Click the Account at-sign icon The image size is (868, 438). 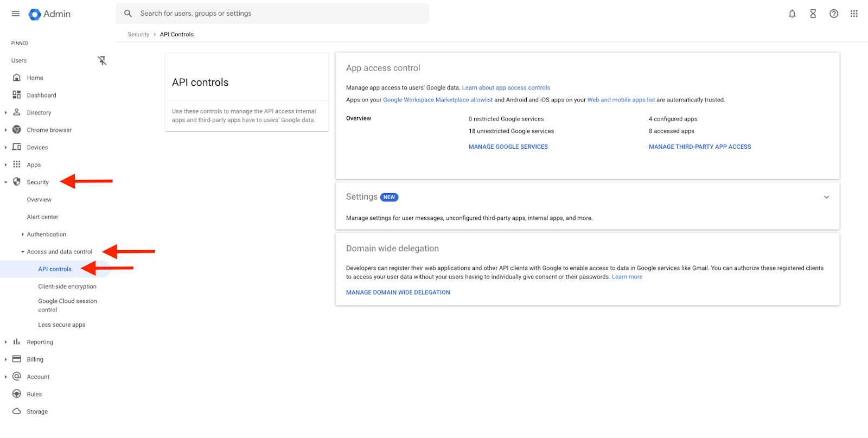(17, 377)
